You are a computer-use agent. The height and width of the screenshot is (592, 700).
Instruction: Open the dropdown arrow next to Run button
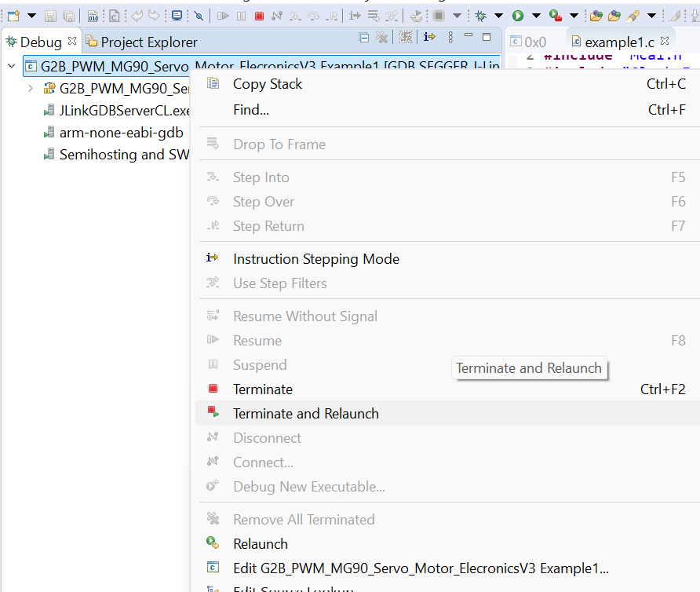point(536,16)
